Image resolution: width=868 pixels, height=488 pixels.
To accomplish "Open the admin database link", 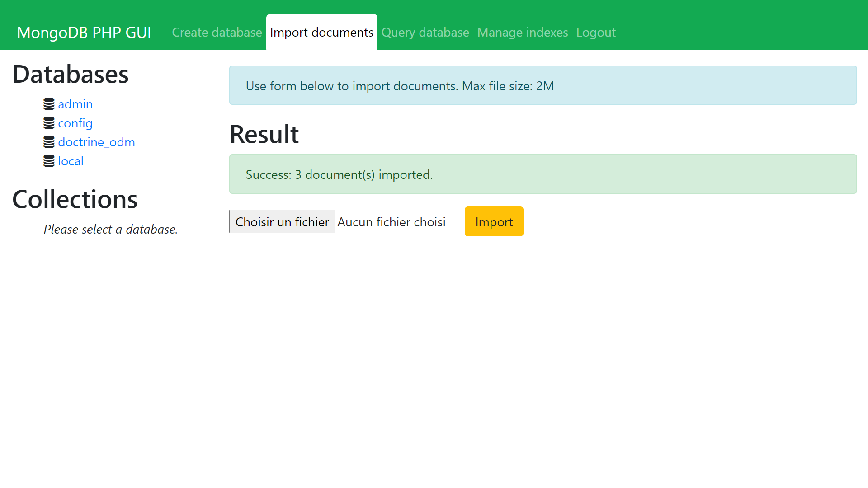I will tap(75, 104).
